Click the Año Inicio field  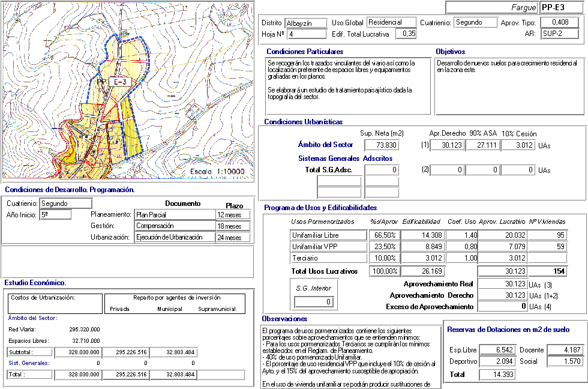click(56, 215)
